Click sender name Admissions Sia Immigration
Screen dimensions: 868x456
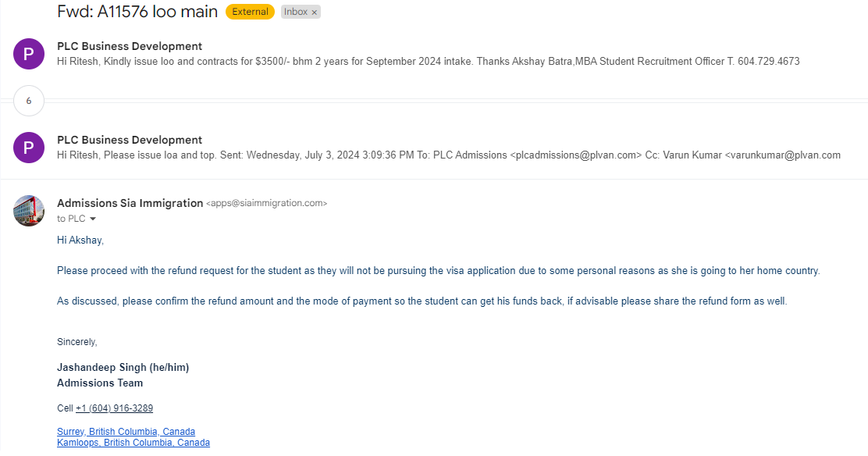[130, 203]
